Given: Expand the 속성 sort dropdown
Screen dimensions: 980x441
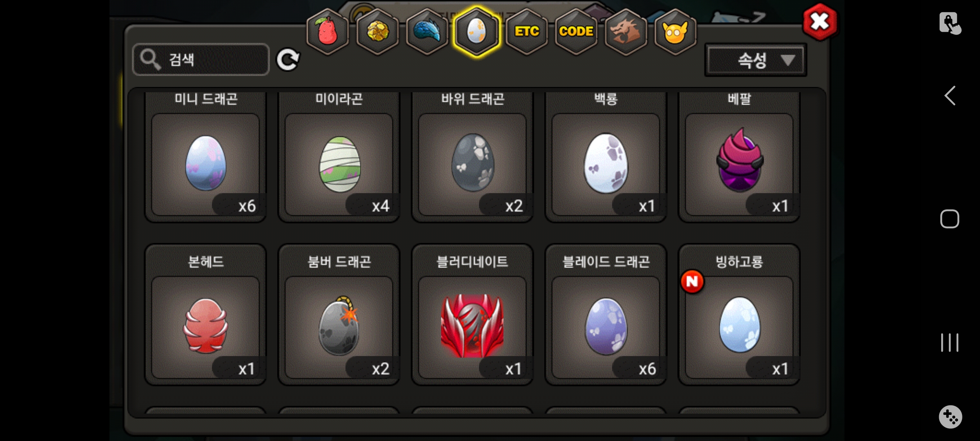Looking at the screenshot, I should click(x=756, y=60).
